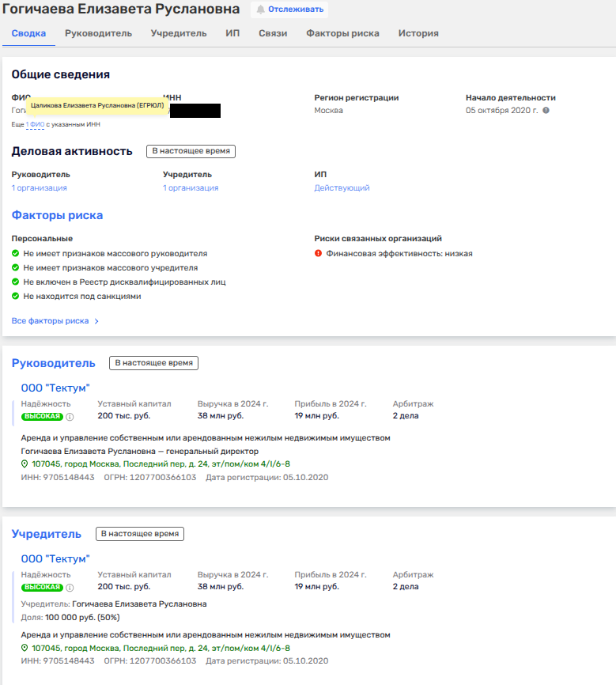
Task: Open the Действующий link under ИП
Action: pyautogui.click(x=342, y=188)
